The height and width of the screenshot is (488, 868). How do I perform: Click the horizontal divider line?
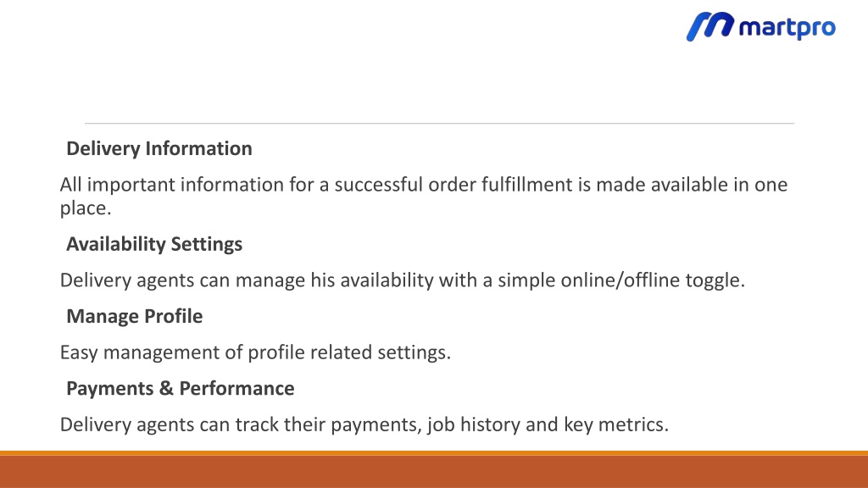(x=440, y=124)
